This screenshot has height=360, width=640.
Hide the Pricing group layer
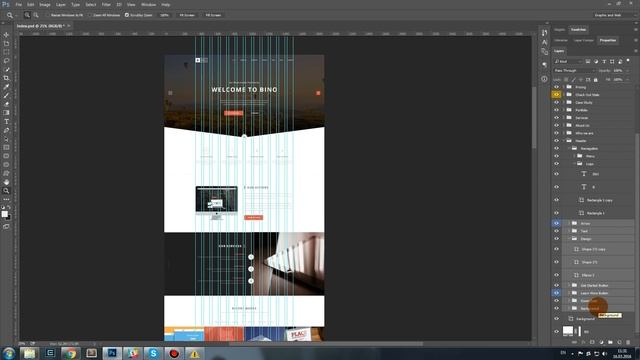point(556,87)
